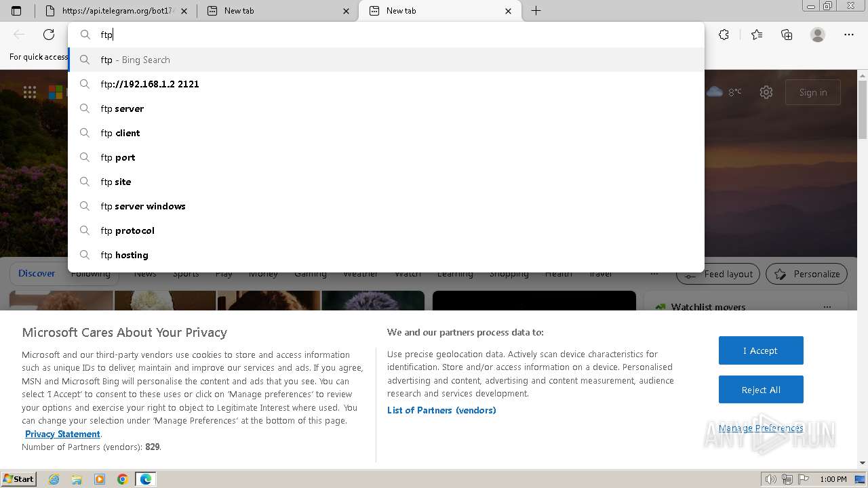Image resolution: width=868 pixels, height=488 pixels.
Task: Open the Extensions puzzle icon
Action: pyautogui.click(x=724, y=35)
